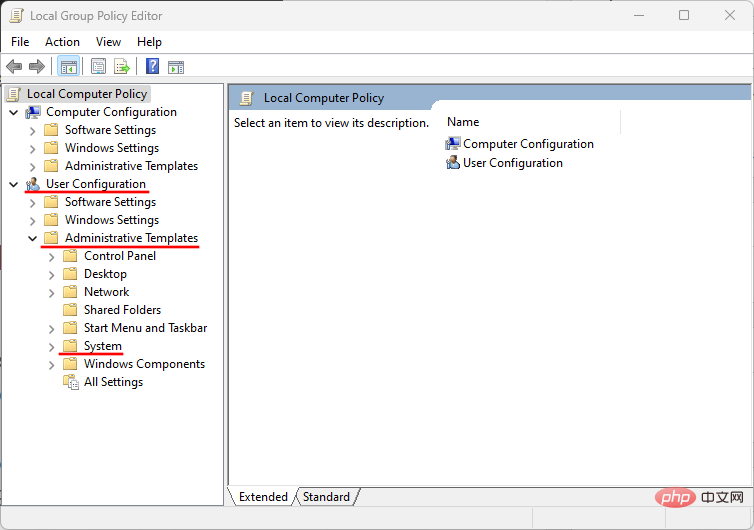This screenshot has width=754, height=530.
Task: Select User Configuration text in right pane
Action: pyautogui.click(x=513, y=163)
